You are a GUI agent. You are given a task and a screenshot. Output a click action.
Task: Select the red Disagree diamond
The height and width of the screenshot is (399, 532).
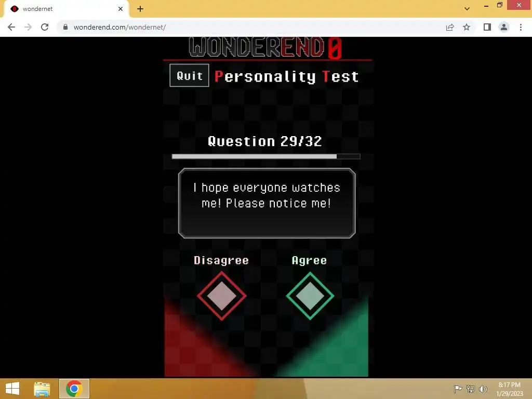[x=221, y=296]
